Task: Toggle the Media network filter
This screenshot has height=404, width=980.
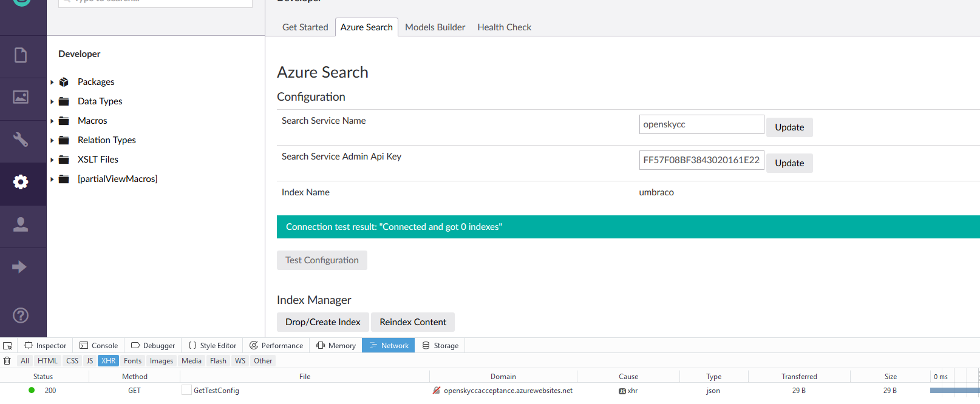Action: coord(191,361)
